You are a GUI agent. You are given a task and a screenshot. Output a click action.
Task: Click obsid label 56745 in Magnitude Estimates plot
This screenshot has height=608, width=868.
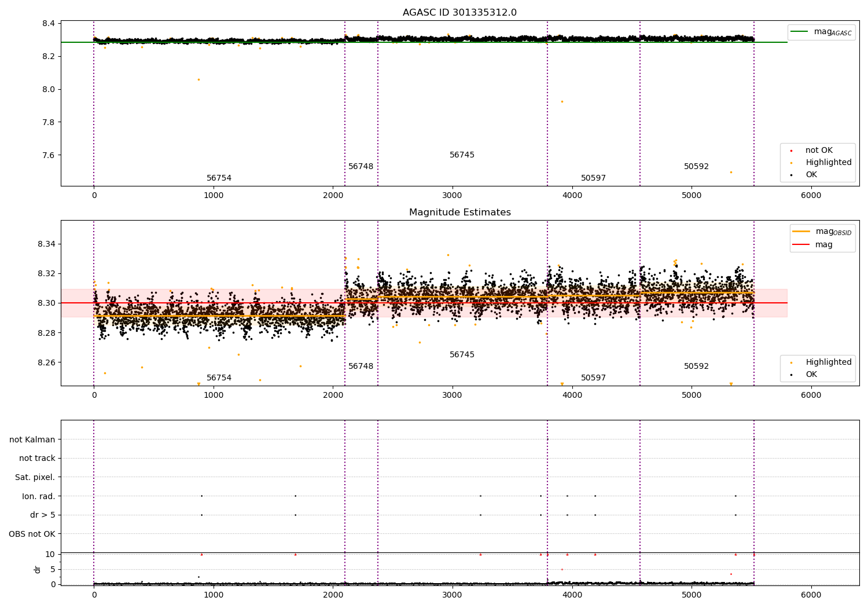pos(462,355)
